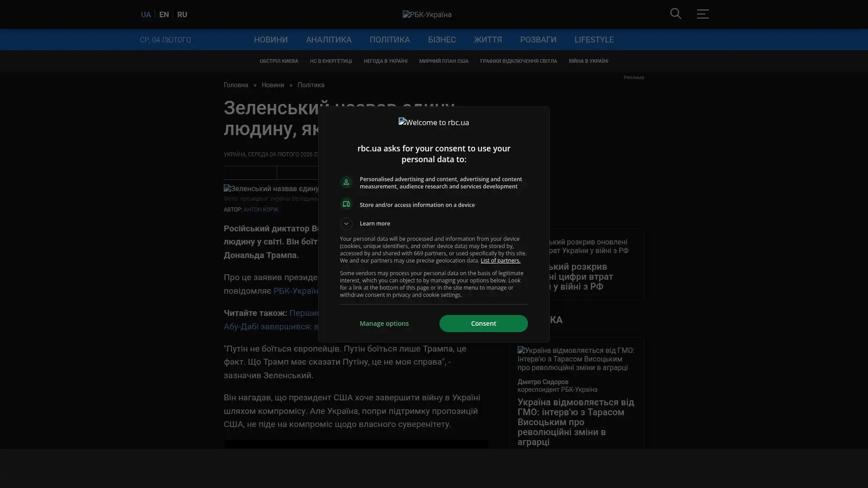The height and width of the screenshot is (488, 868).
Task: Click the Welcome to rbc.ua logo
Action: point(434,122)
